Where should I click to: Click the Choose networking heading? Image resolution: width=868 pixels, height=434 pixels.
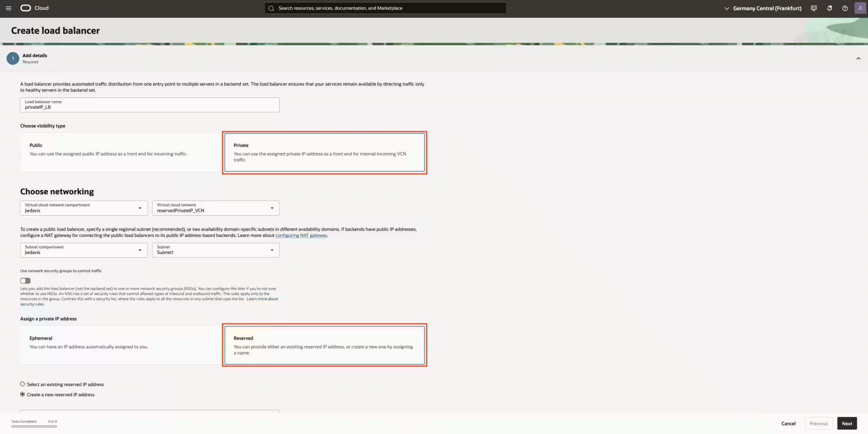point(57,192)
